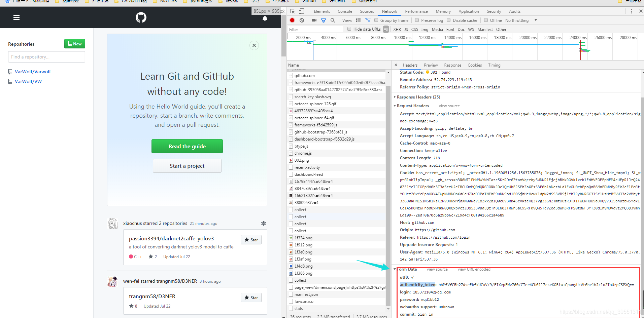
Task: Click Read the guide button
Action: pyautogui.click(x=187, y=146)
